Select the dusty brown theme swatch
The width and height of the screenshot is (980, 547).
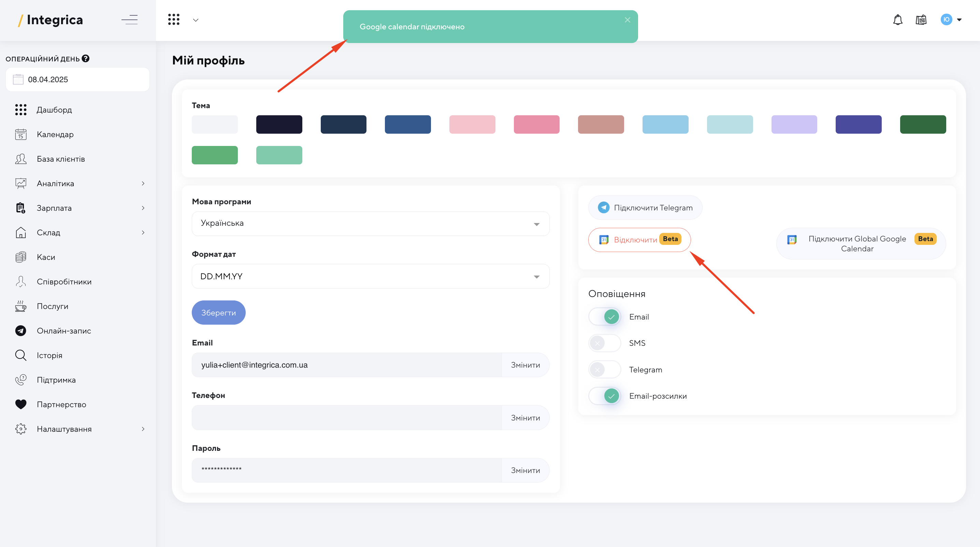(x=601, y=124)
